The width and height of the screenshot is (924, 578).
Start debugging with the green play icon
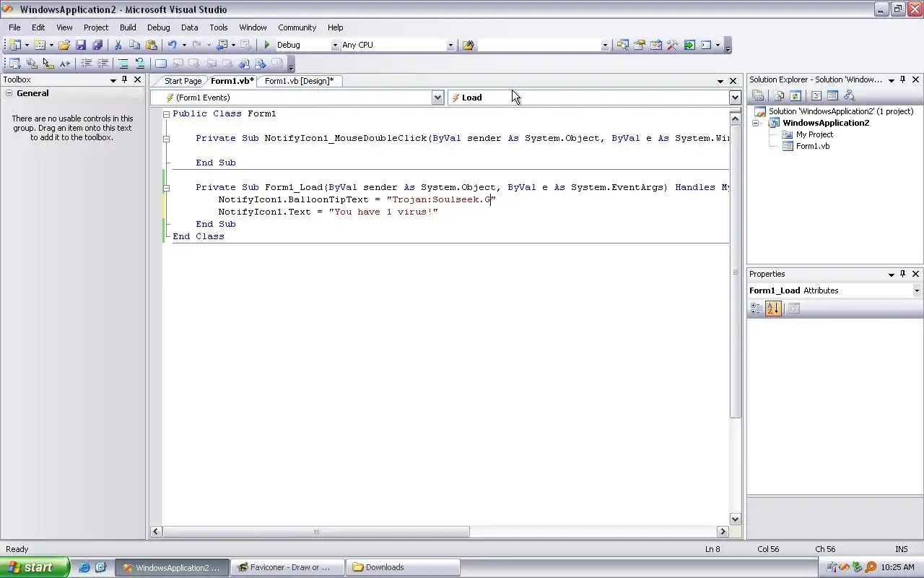[x=267, y=45]
